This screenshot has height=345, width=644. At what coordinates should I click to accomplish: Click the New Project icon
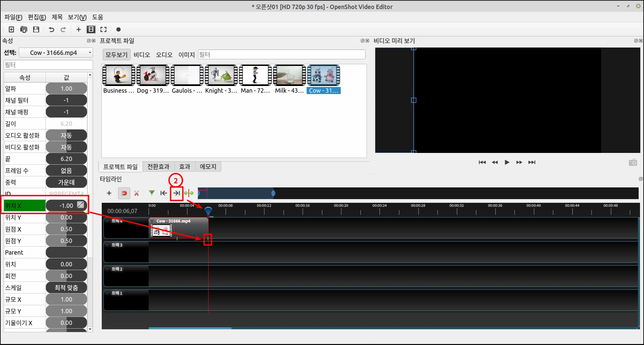pyautogui.click(x=11, y=29)
